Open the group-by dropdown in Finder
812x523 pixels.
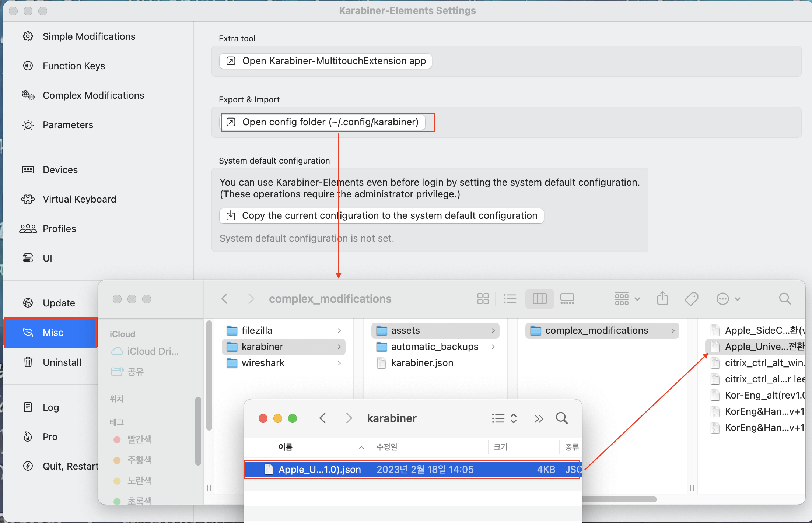(627, 299)
